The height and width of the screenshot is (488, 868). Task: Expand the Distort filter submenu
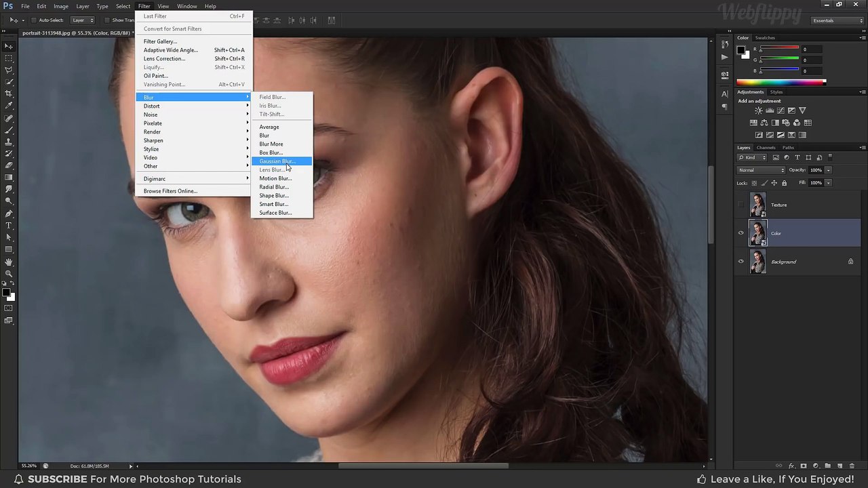pos(193,106)
